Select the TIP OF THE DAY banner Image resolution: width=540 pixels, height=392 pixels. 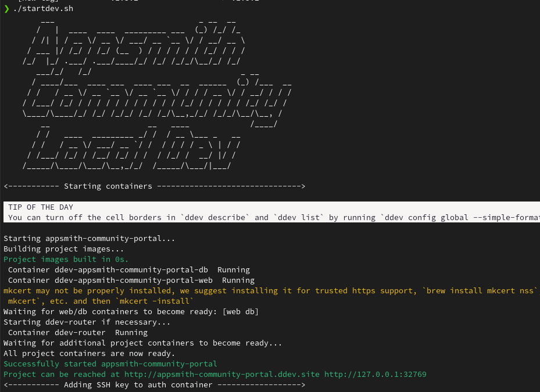click(x=41, y=207)
